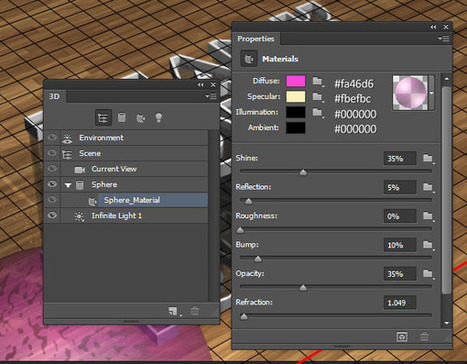
Task: Toggle visibility of Sphere_Material
Action: pyautogui.click(x=52, y=199)
